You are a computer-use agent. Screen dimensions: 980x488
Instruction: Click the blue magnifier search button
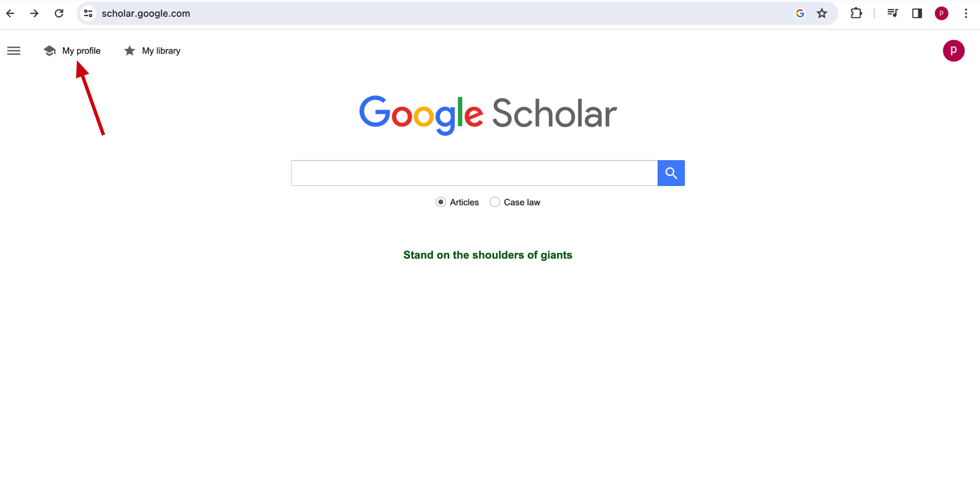click(671, 173)
